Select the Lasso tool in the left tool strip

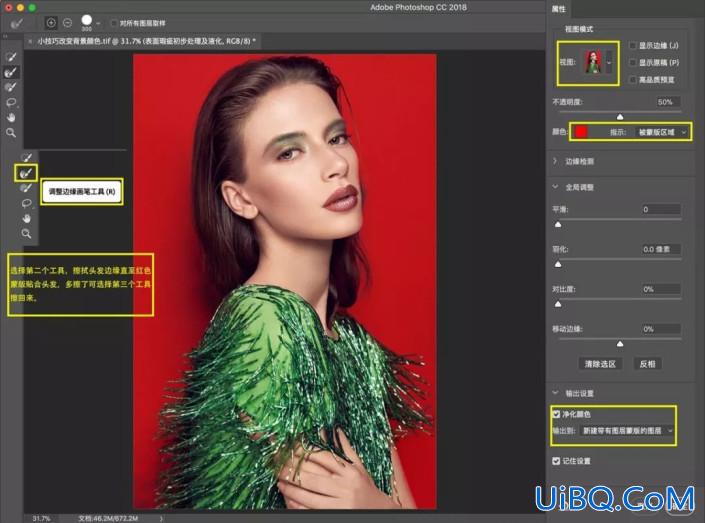click(x=11, y=102)
